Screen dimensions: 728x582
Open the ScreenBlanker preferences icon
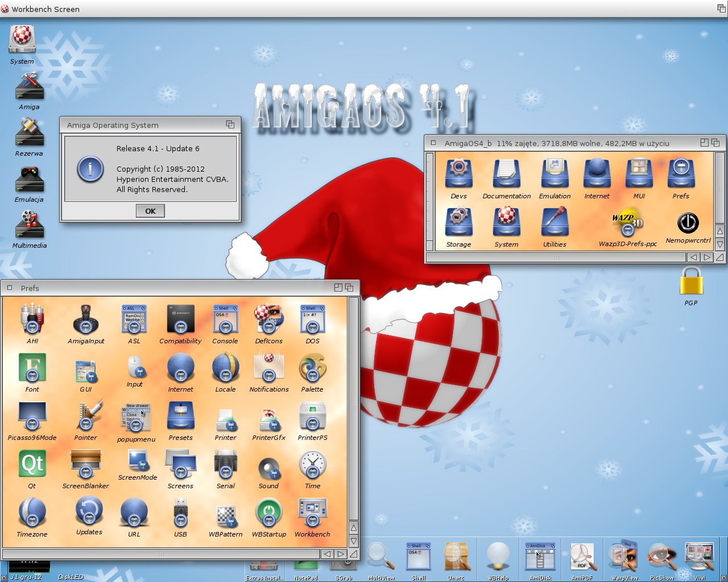coord(86,464)
